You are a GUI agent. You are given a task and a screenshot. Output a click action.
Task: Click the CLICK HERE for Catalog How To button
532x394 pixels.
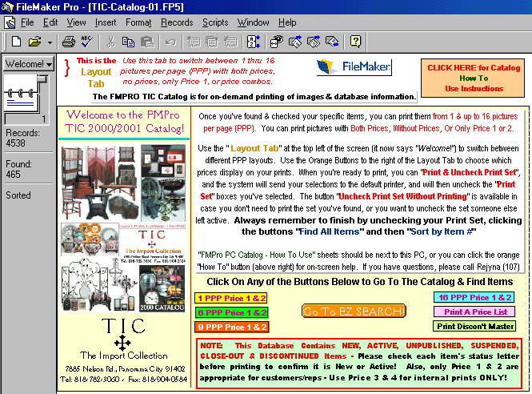point(473,78)
